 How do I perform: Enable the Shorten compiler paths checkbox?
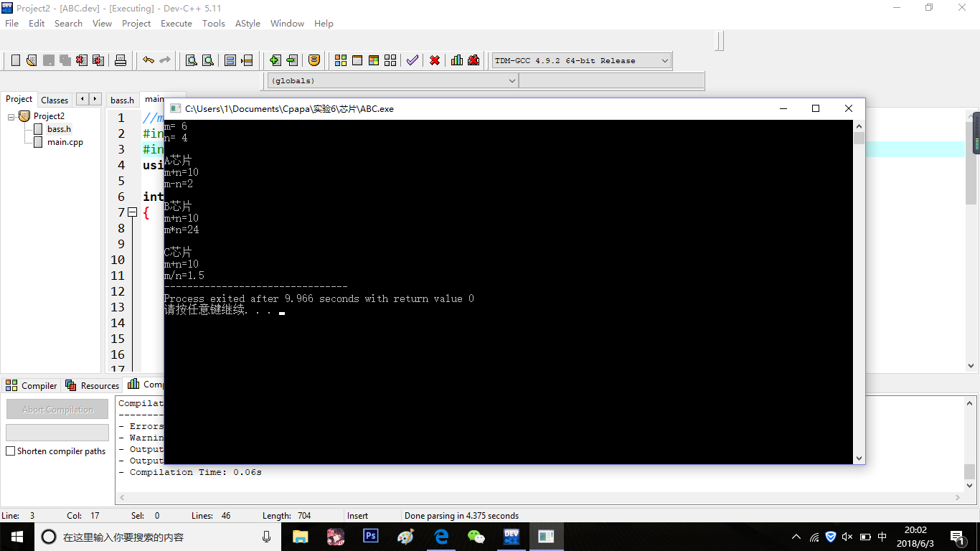(11, 451)
